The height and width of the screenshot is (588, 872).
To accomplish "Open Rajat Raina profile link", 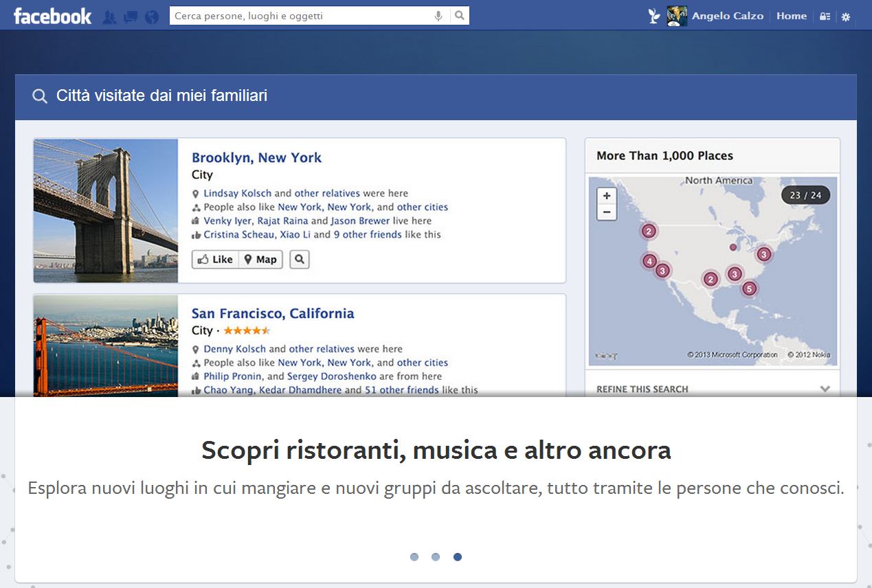I will coord(282,221).
